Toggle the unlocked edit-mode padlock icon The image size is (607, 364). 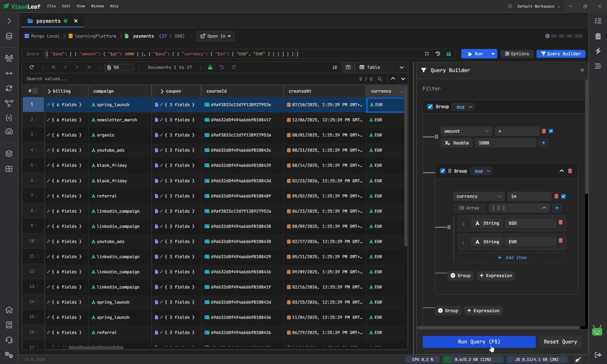click(x=210, y=67)
